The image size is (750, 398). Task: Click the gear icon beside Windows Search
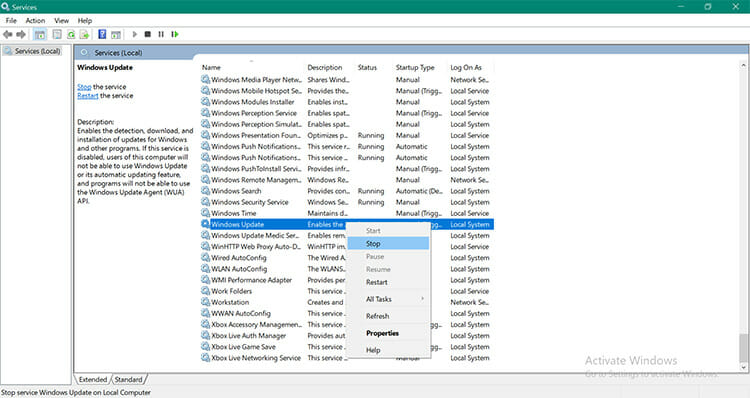(205, 191)
